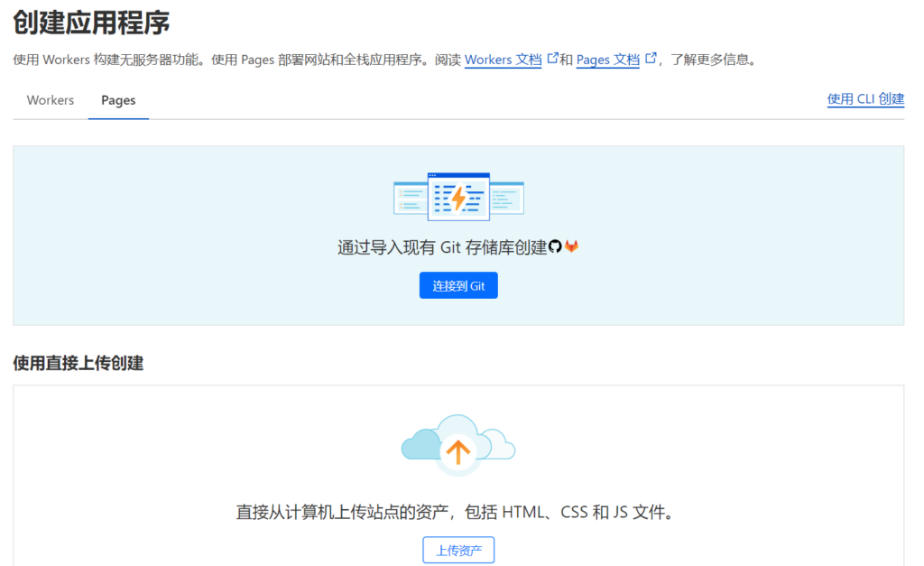
Task: Click the 创建应用程序 page heading
Action: 91,23
